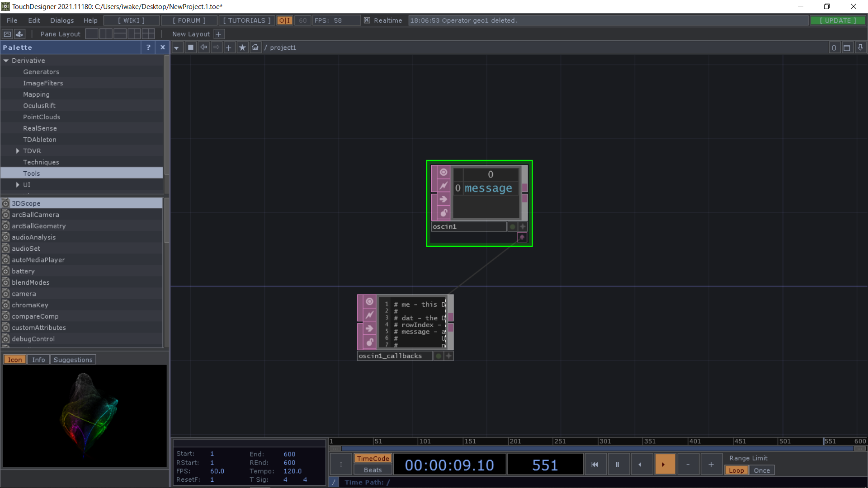The image size is (868, 488).
Task: Expand the UI palette category
Action: click(x=17, y=185)
